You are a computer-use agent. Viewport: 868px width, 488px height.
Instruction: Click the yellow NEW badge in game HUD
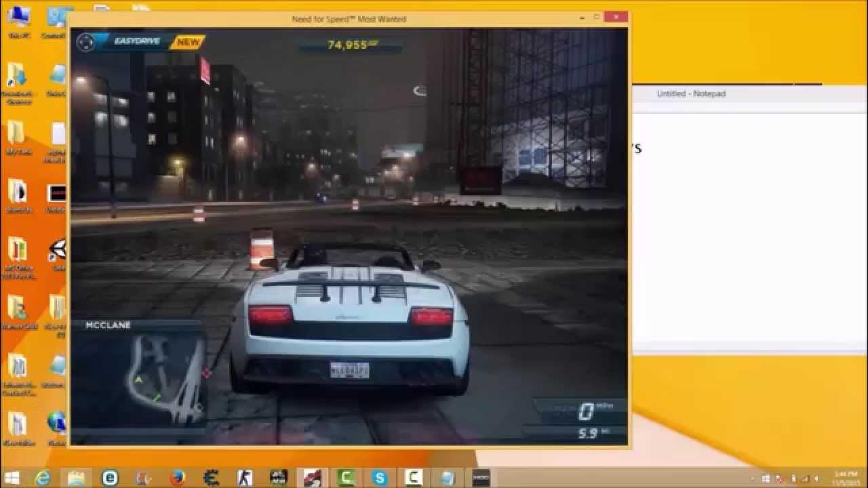[188, 42]
